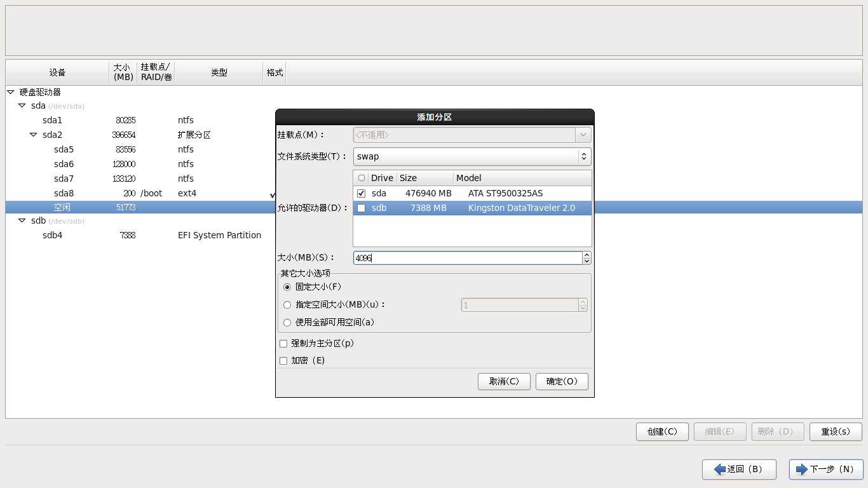Viewport: 868px width, 488px height.
Task: Select the sda7 partition row
Action: point(434,179)
